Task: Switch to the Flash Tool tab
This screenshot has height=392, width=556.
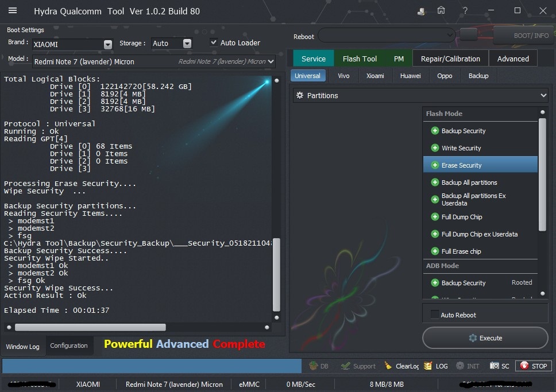Action: click(x=360, y=59)
